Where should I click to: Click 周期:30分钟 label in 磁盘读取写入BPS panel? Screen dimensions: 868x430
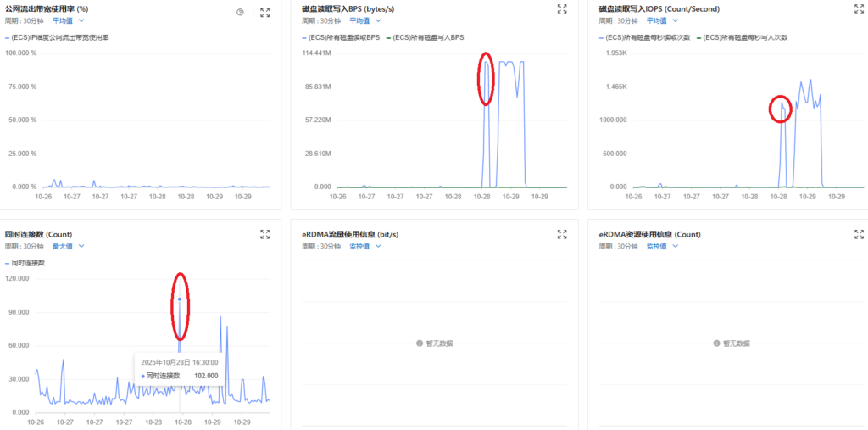[320, 20]
